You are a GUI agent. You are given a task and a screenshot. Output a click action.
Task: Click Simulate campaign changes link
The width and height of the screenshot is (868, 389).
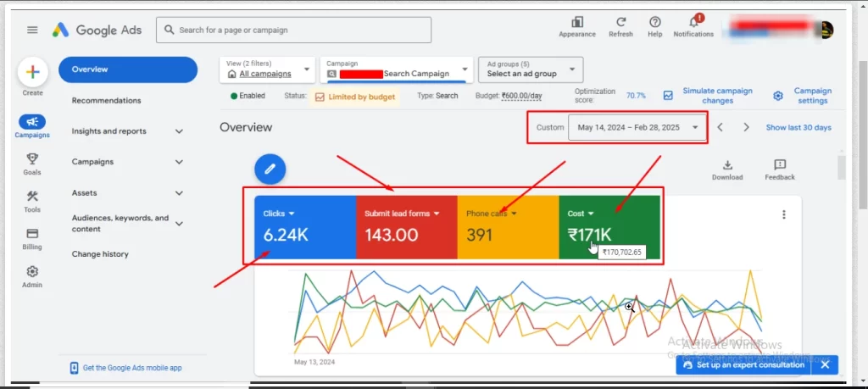pyautogui.click(x=717, y=96)
